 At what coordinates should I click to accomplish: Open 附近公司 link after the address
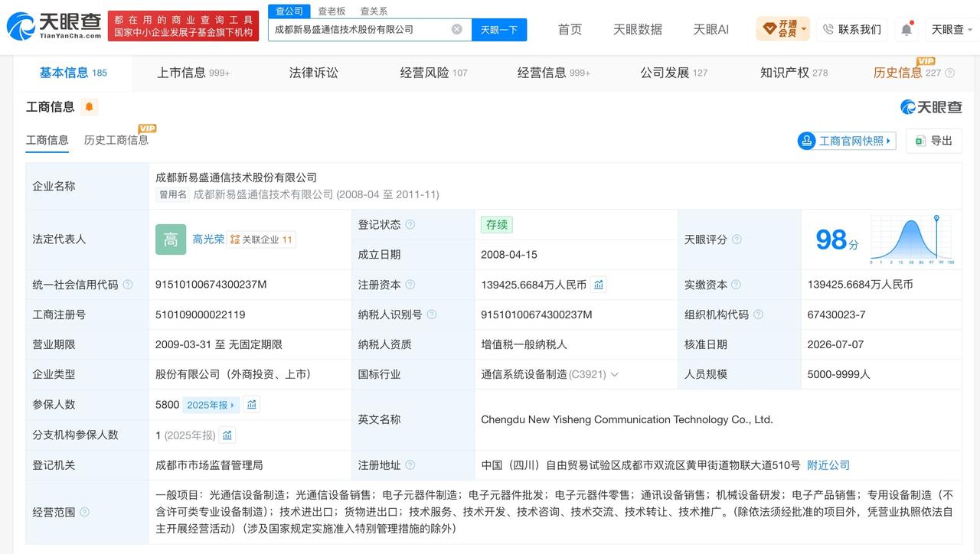coord(828,465)
